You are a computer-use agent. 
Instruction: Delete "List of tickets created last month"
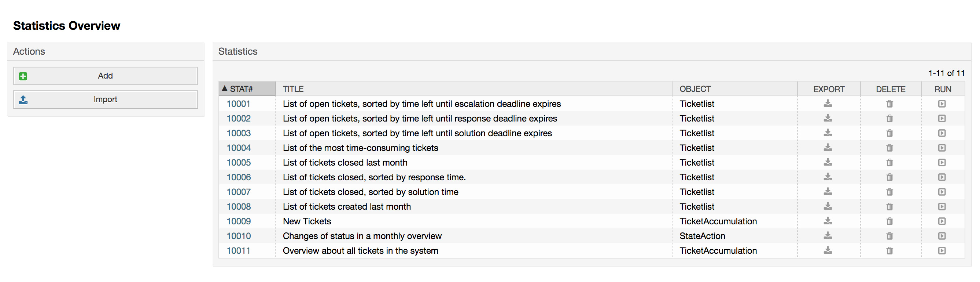click(890, 206)
